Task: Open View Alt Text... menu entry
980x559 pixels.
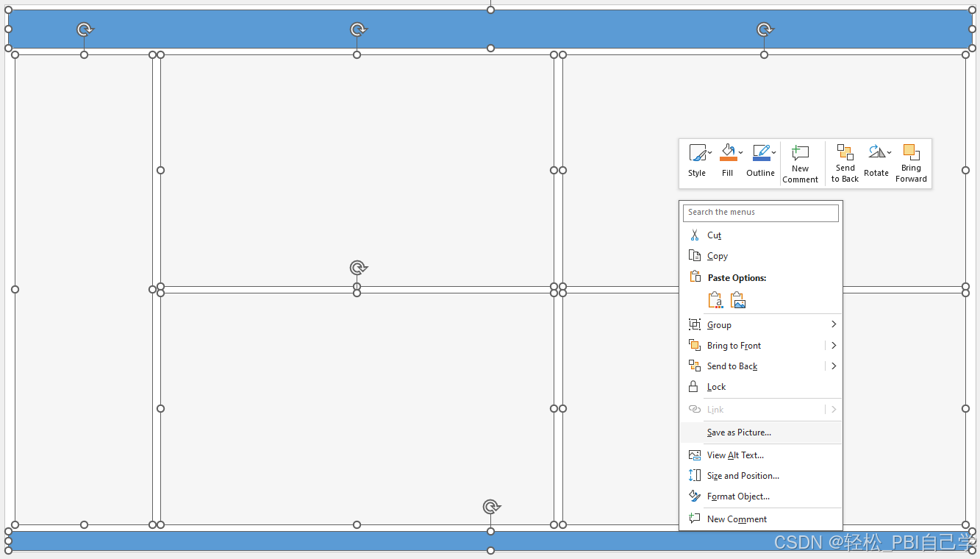Action: pyautogui.click(x=760, y=455)
